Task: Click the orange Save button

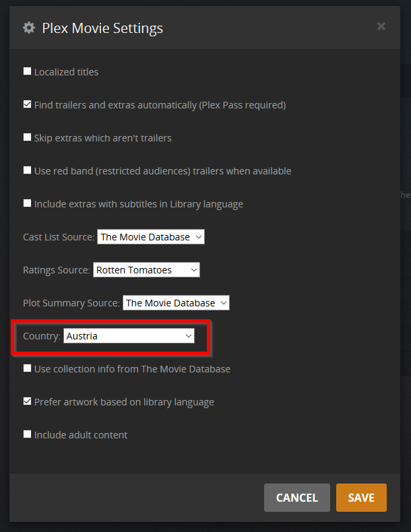Action: tap(361, 498)
